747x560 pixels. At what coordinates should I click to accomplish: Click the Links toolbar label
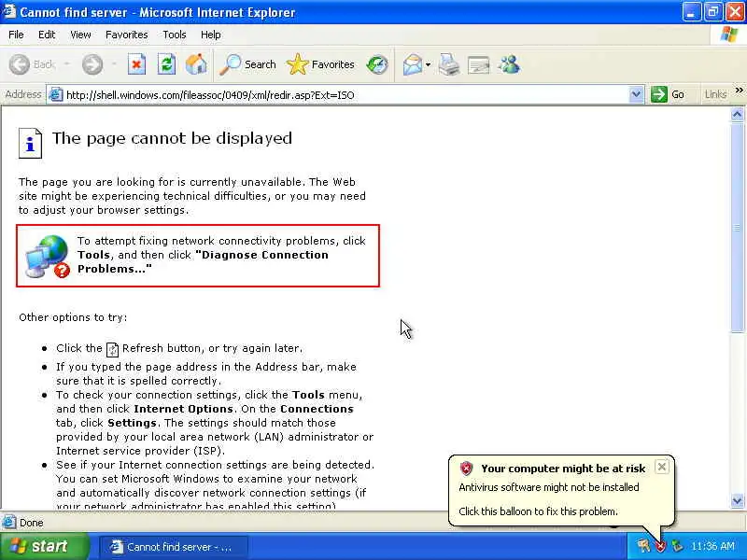tap(715, 94)
